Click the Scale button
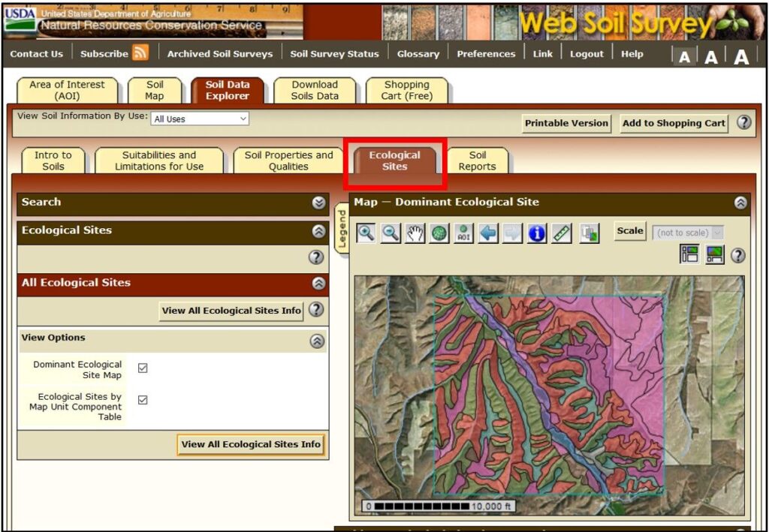Screen dimensions: 769x532 [630, 230]
